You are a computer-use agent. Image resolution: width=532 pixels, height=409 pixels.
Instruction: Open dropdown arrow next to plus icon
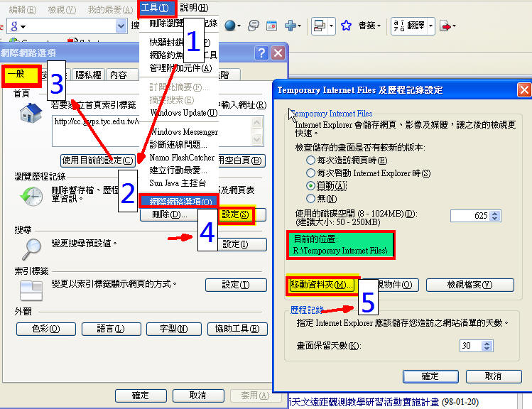(299, 26)
